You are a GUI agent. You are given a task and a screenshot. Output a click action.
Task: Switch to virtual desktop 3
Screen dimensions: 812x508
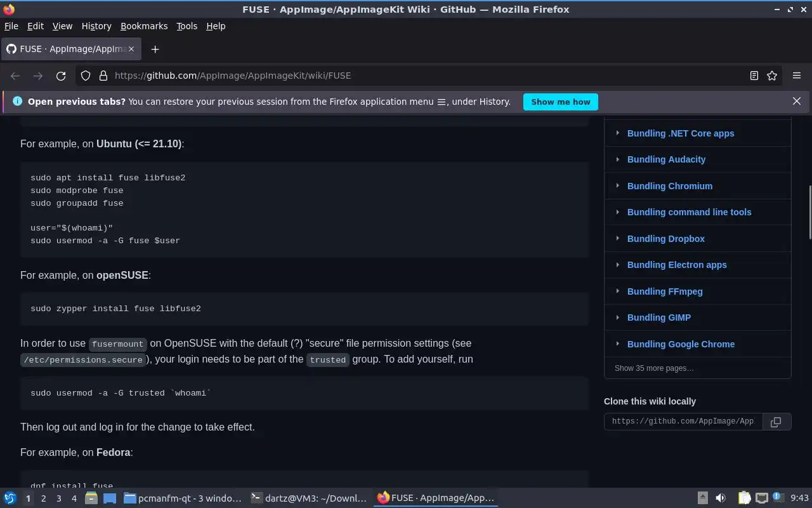pos(58,498)
